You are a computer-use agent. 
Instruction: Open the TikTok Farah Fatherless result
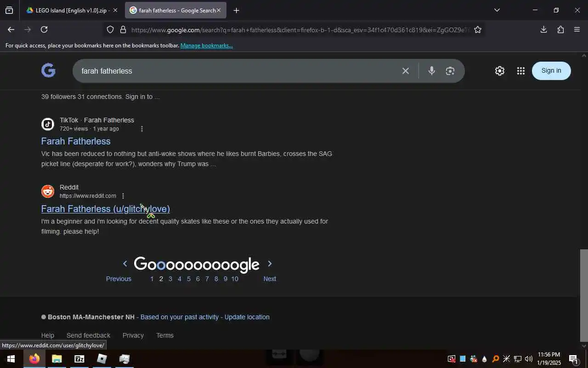(x=76, y=141)
